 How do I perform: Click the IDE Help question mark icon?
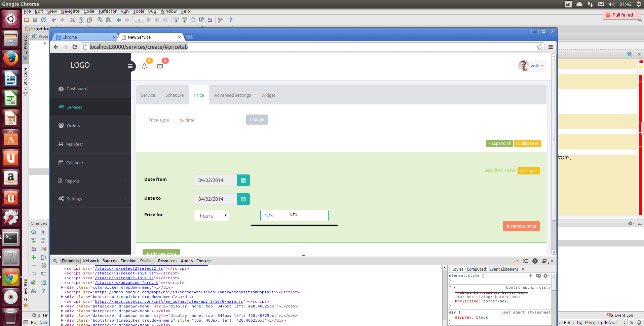[x=230, y=20]
